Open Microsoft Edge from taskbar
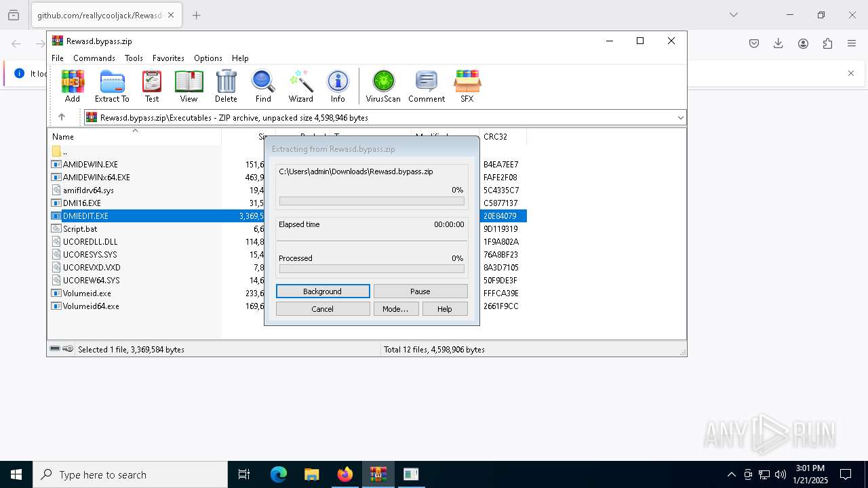The image size is (868, 488). click(279, 474)
